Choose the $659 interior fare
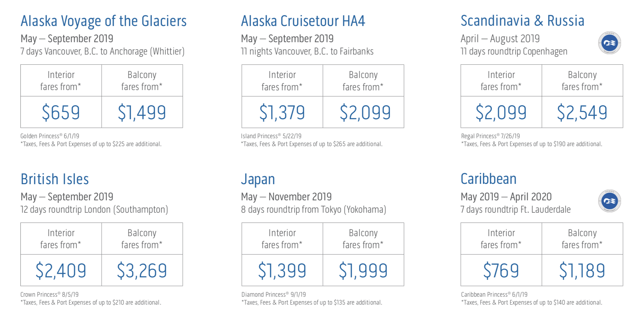The height and width of the screenshot is (322, 644). (61, 113)
